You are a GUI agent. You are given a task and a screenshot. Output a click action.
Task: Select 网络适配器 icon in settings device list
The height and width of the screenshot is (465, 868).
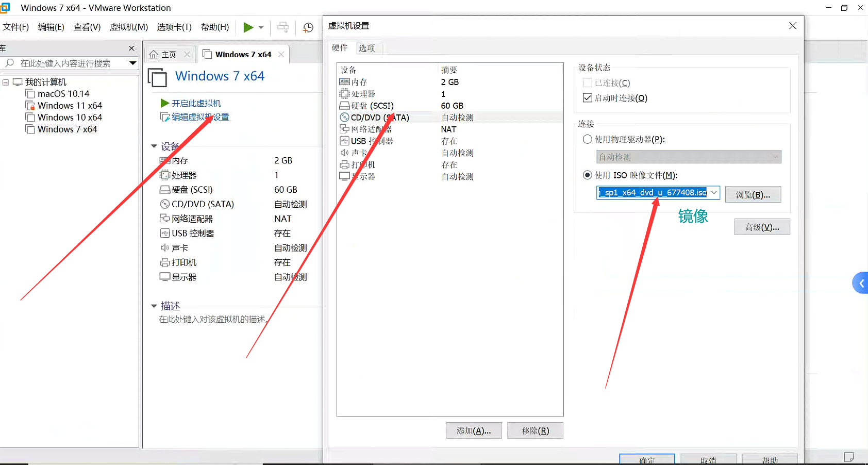[x=345, y=129]
